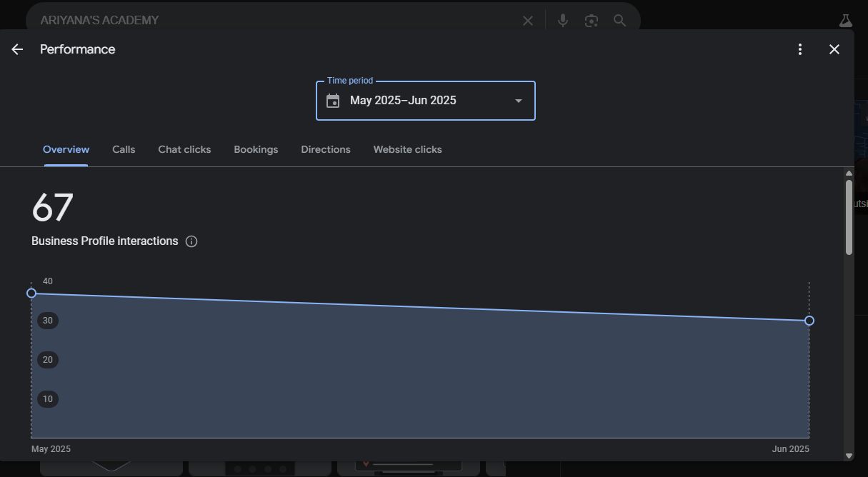Open search by image camera icon
The height and width of the screenshot is (477, 868).
pos(591,21)
